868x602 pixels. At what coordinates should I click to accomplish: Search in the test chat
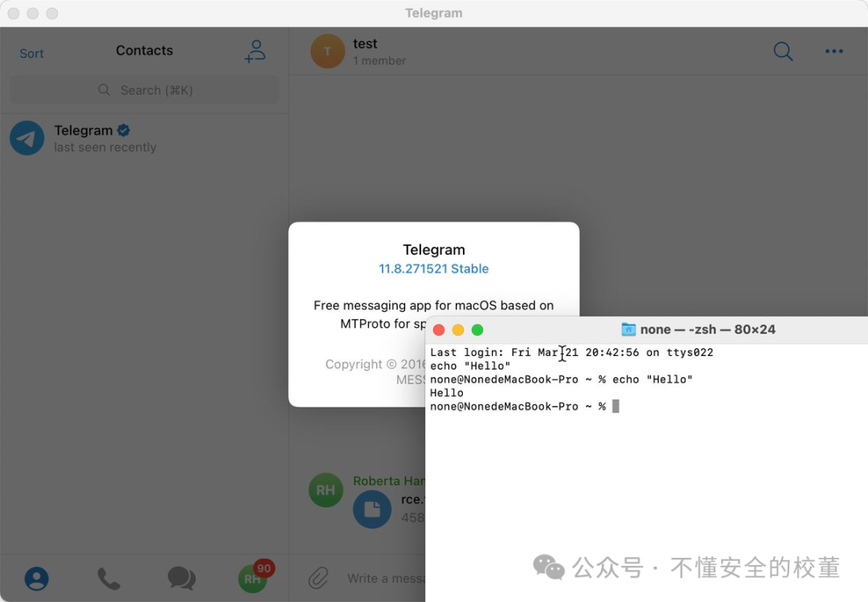[x=783, y=51]
